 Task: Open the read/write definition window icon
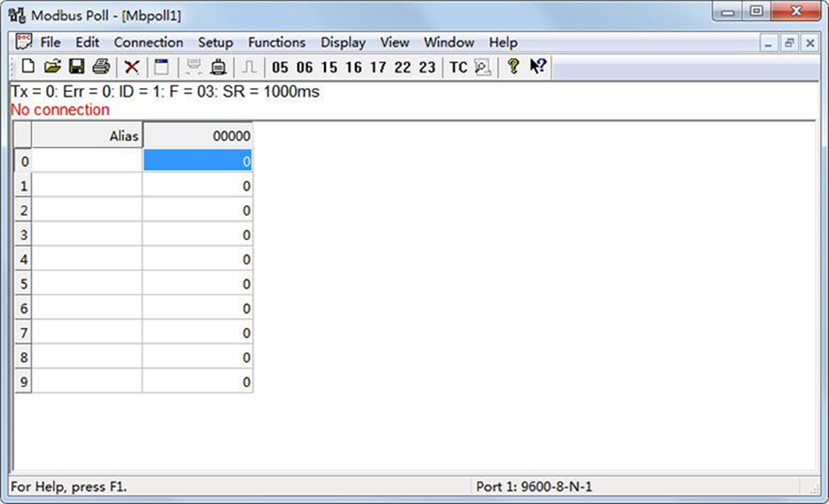(x=162, y=67)
